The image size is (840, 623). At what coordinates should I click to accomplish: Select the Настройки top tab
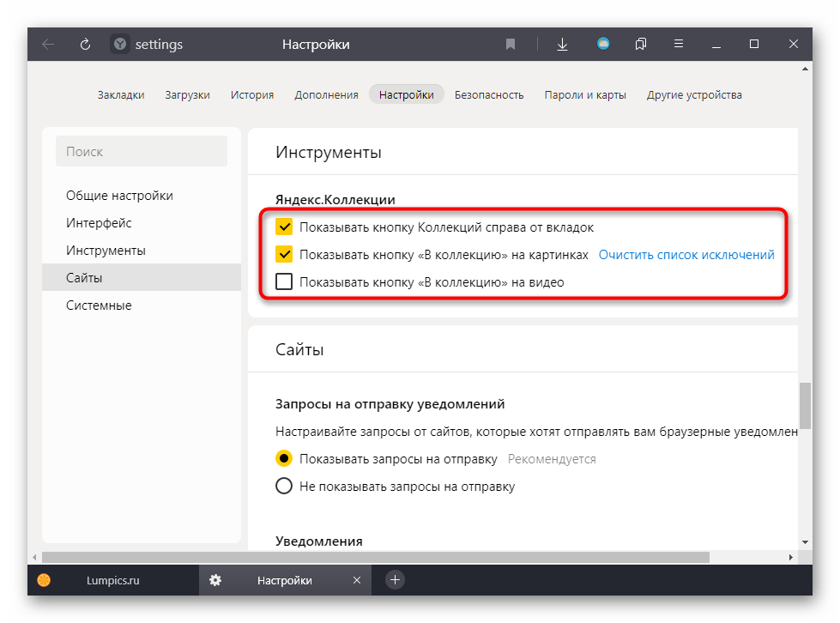click(x=407, y=94)
